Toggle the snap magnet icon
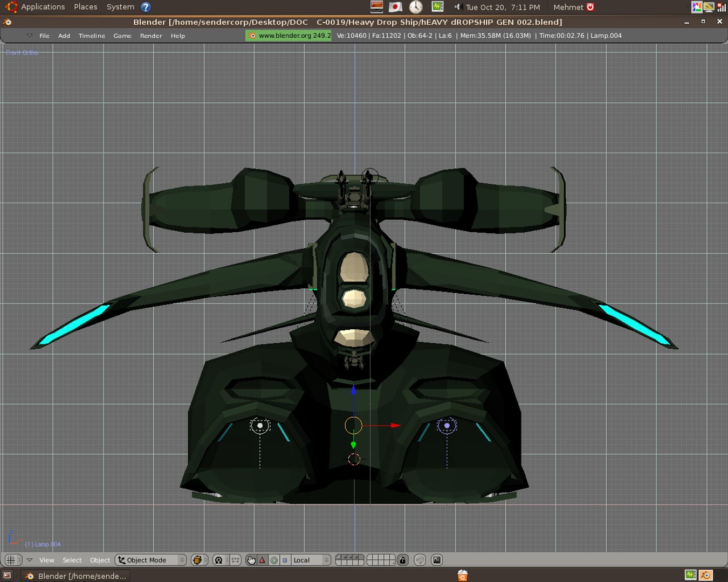Image resolution: width=728 pixels, height=582 pixels. click(420, 560)
